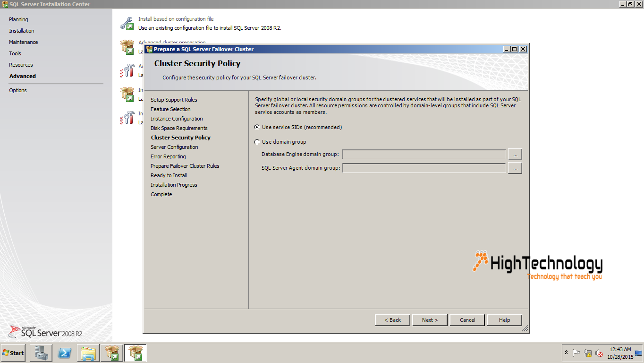This screenshot has height=363, width=644.
Task: Click Database Engine domain group field
Action: pos(424,155)
